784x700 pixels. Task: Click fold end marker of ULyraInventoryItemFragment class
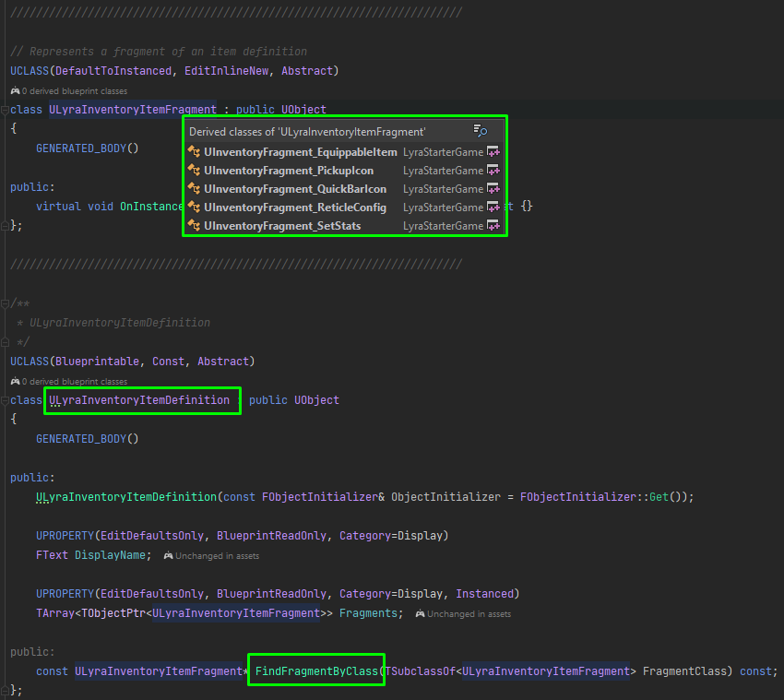tap(5, 226)
